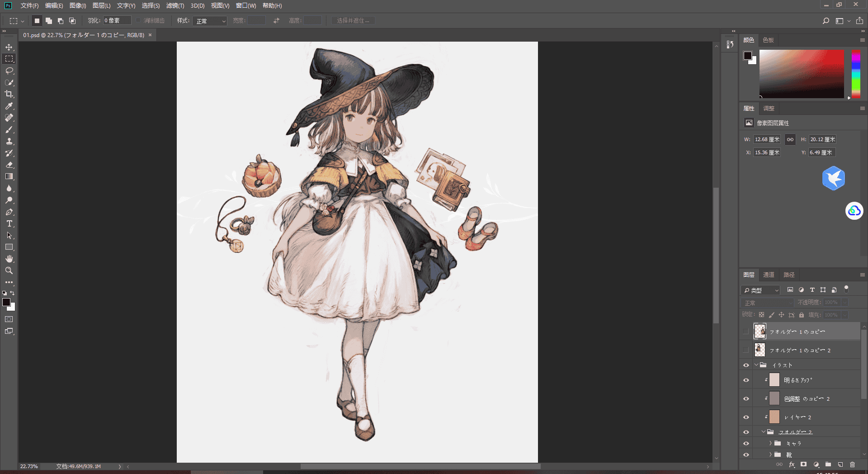
Task: Show the フォルダー 1 のコピー layer
Action: [x=746, y=332]
